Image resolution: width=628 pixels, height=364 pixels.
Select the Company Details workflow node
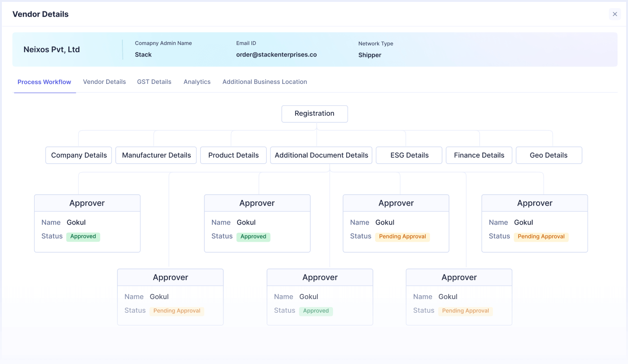click(78, 155)
